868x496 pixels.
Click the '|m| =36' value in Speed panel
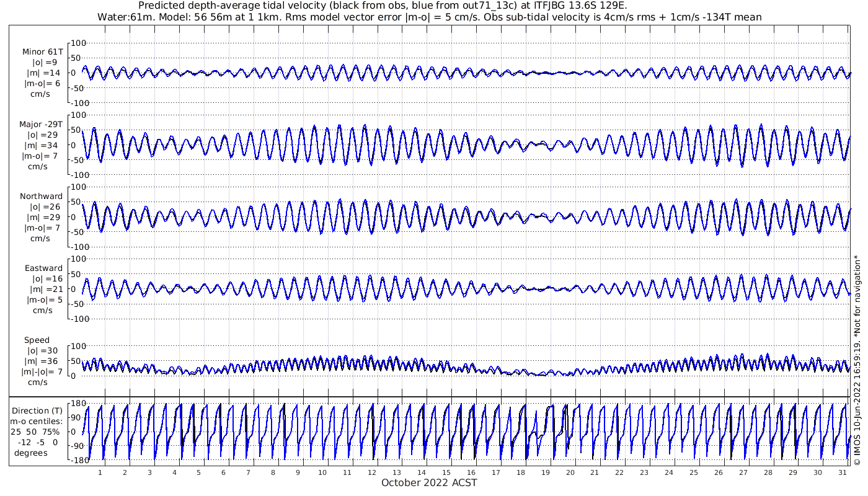tap(41, 361)
